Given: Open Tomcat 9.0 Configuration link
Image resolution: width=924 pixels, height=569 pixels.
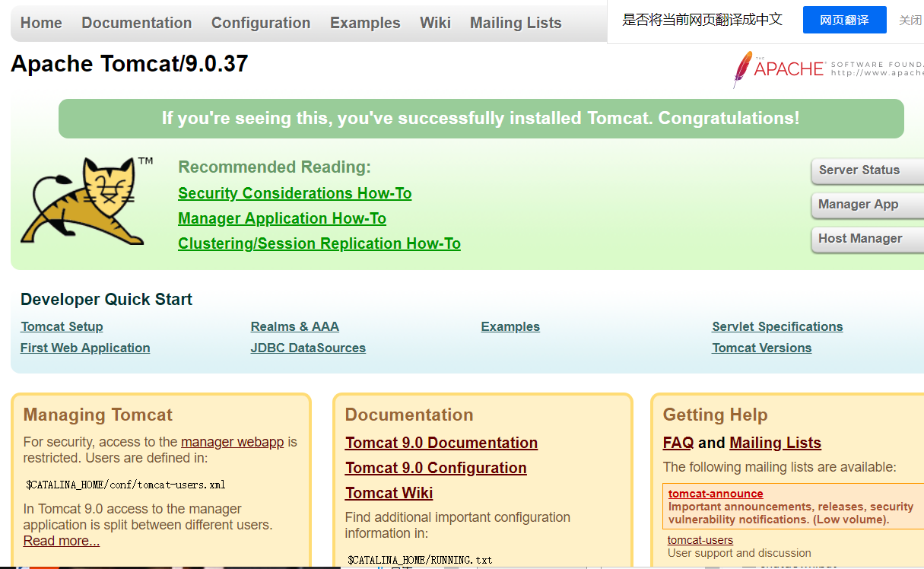Looking at the screenshot, I should pyautogui.click(x=436, y=468).
